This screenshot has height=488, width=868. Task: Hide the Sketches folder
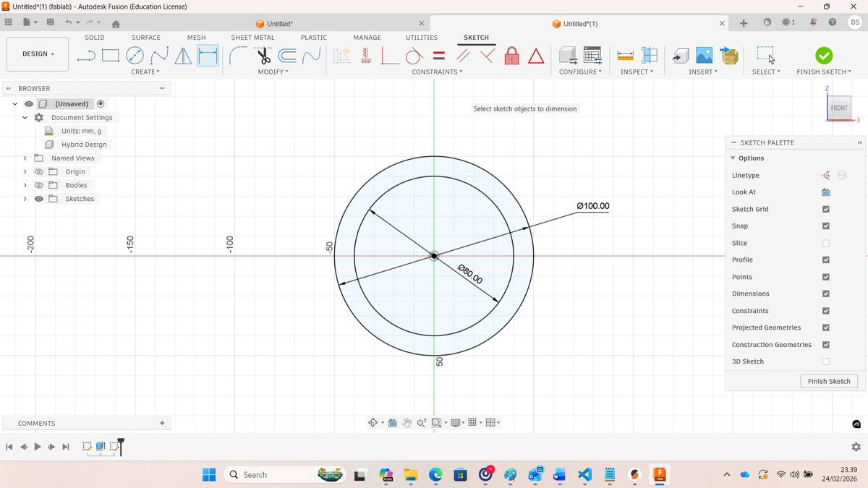(x=39, y=199)
